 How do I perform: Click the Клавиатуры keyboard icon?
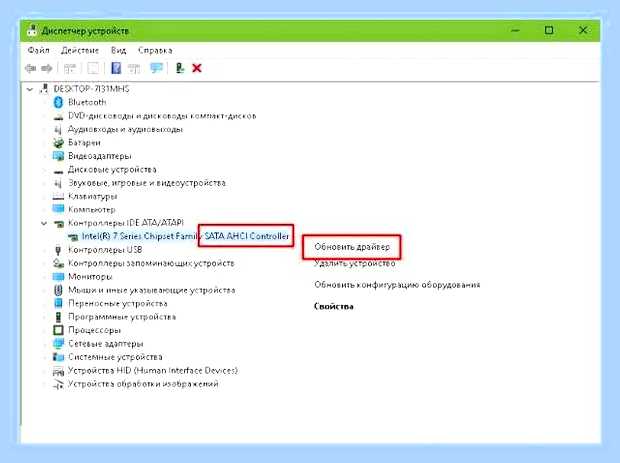pos(58,197)
